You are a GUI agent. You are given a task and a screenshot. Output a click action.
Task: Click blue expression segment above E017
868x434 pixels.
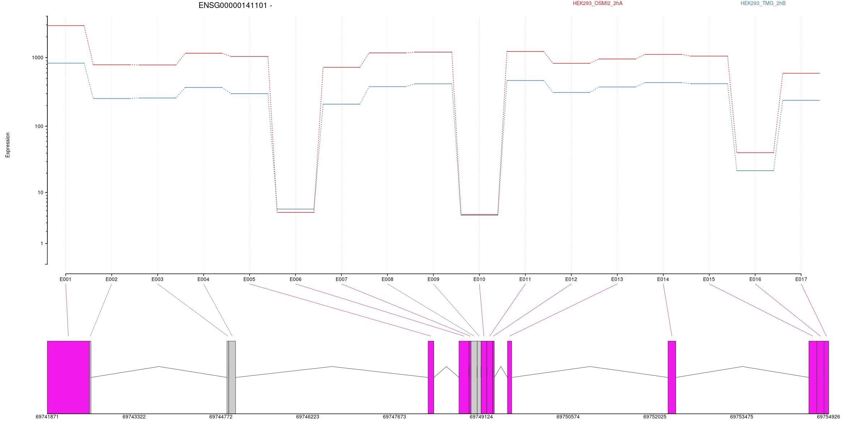coord(801,100)
